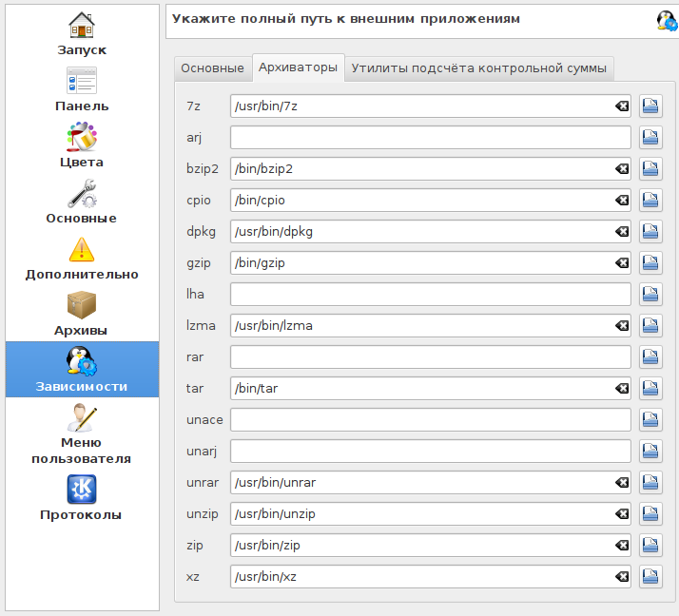
Task: Click the empty unace path field
Action: tap(431, 420)
